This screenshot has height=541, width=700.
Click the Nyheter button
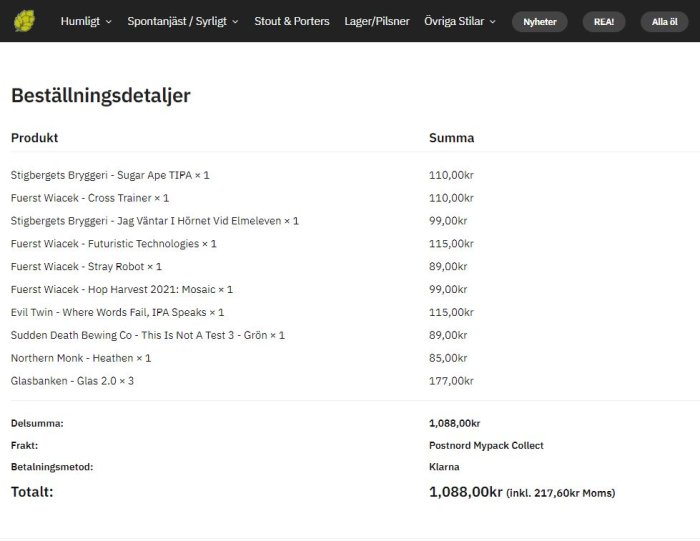tap(540, 22)
